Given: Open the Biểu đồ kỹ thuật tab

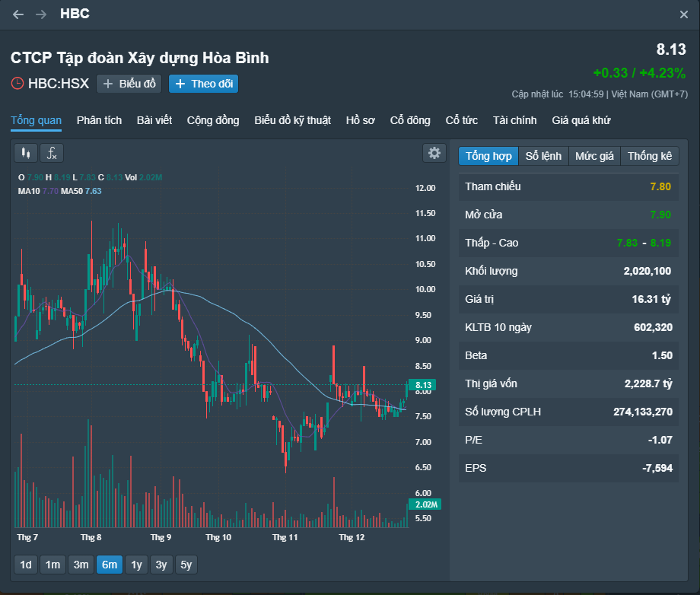Looking at the screenshot, I should point(292,120).
